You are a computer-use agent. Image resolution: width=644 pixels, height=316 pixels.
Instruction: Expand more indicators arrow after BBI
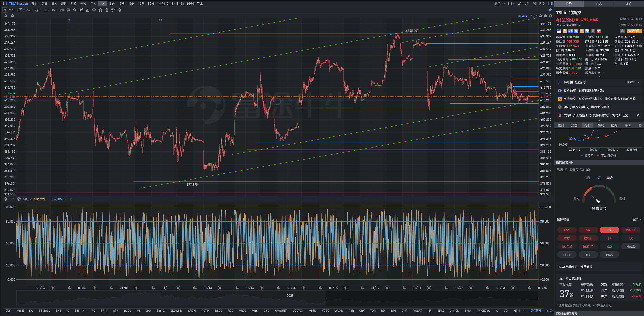(x=83, y=311)
